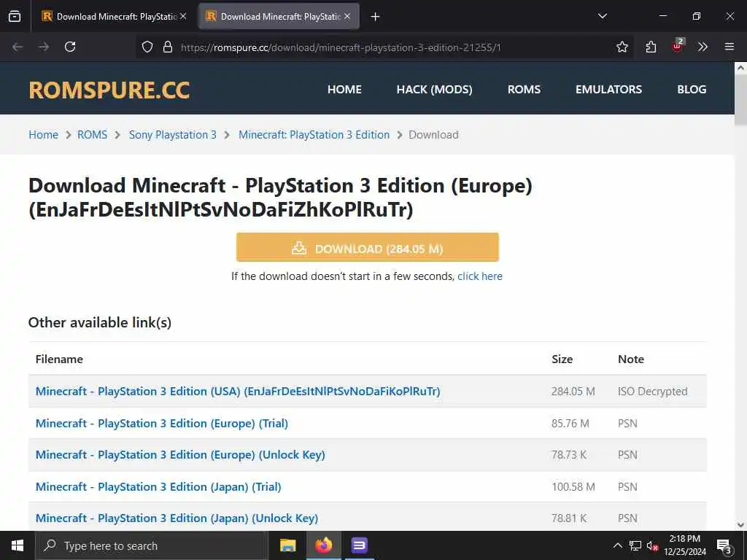Show more tools via the double-chevron overflow

pos(703,47)
